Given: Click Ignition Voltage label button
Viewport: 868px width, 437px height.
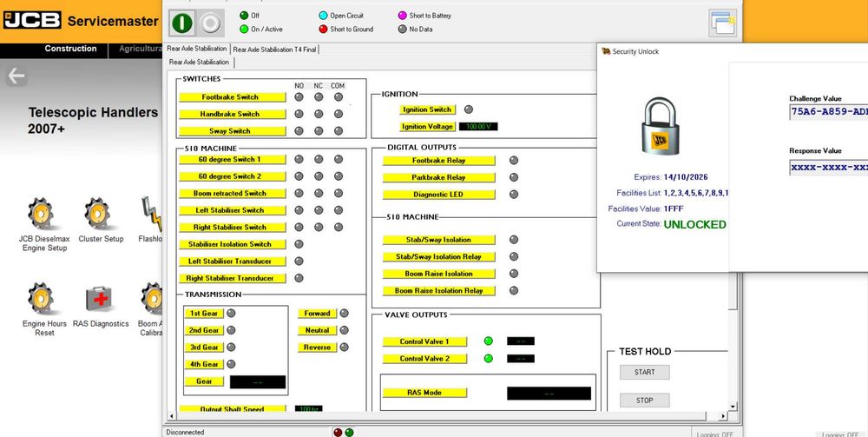Looking at the screenshot, I should click(x=427, y=127).
